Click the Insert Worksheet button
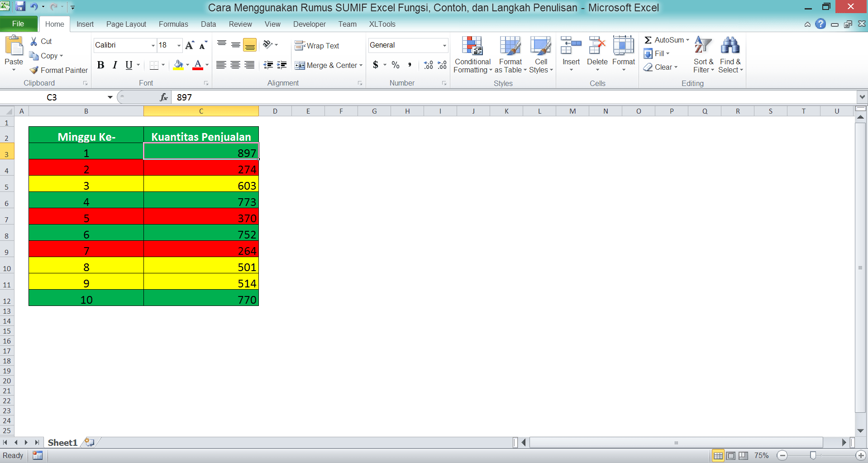The height and width of the screenshot is (463, 868). 90,442
